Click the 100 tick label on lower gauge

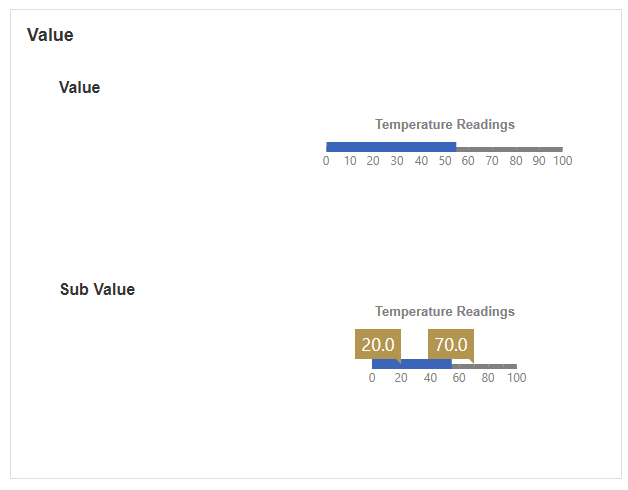click(517, 378)
